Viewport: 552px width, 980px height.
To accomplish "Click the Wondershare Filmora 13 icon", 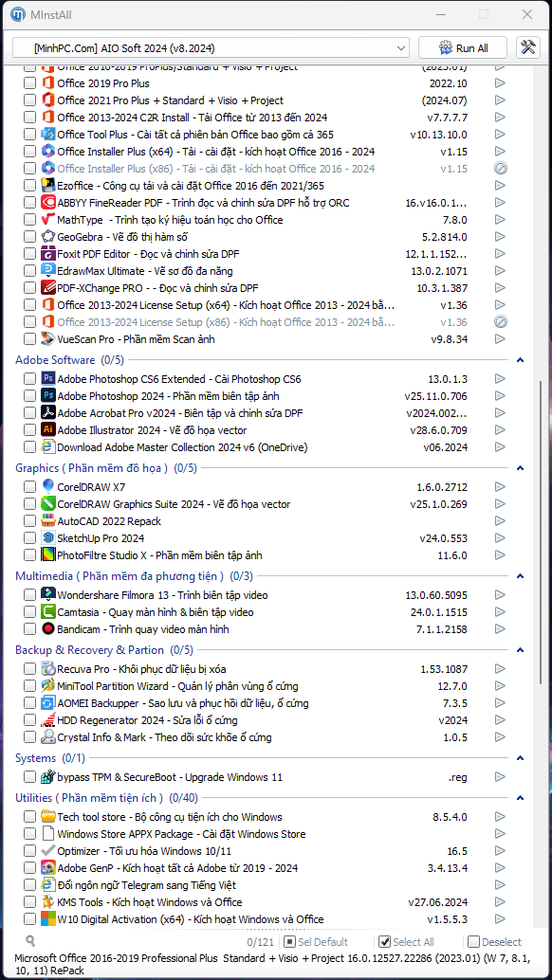I will coord(47,594).
